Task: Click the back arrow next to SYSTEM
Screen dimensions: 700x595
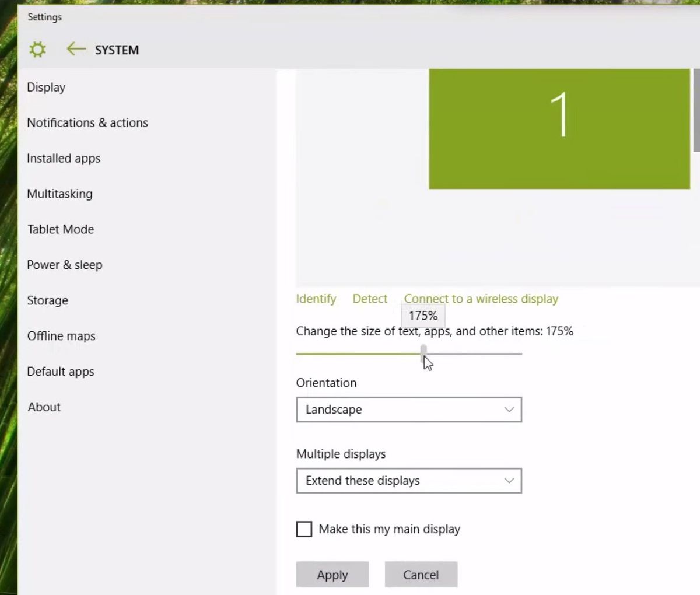Action: coord(75,50)
